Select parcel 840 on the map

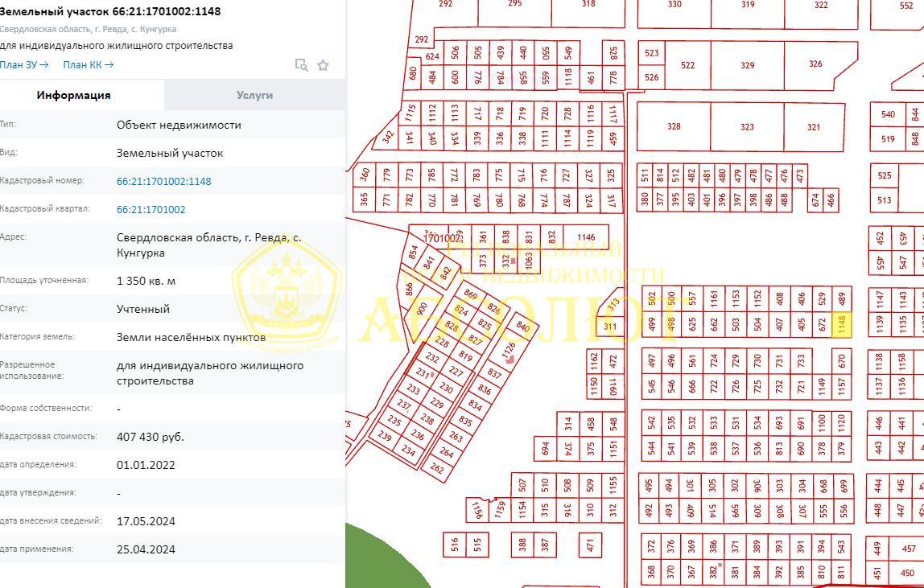coord(522,327)
